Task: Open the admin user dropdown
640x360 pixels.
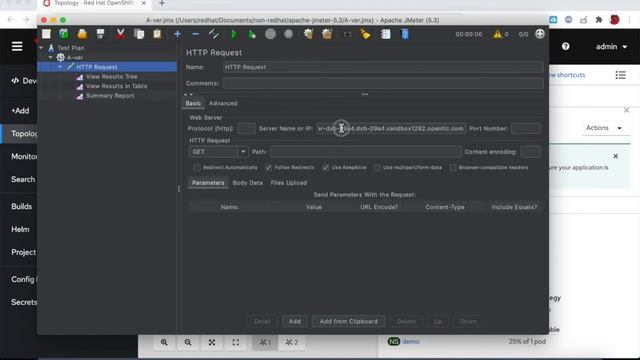Action: pos(611,47)
